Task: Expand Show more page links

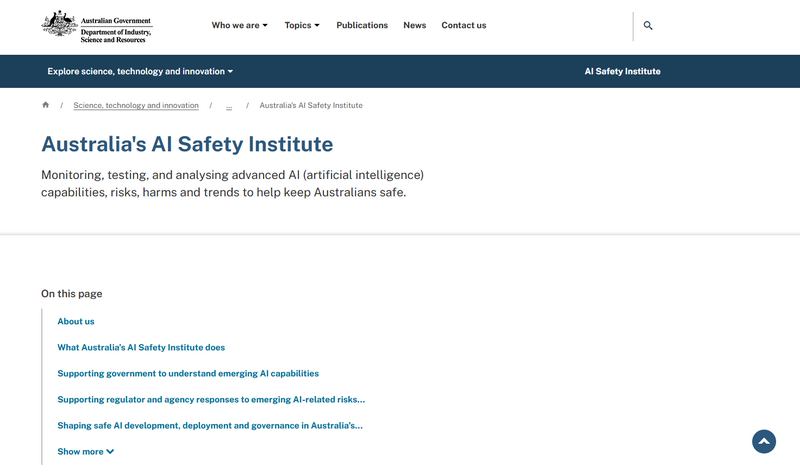Action: pos(86,452)
